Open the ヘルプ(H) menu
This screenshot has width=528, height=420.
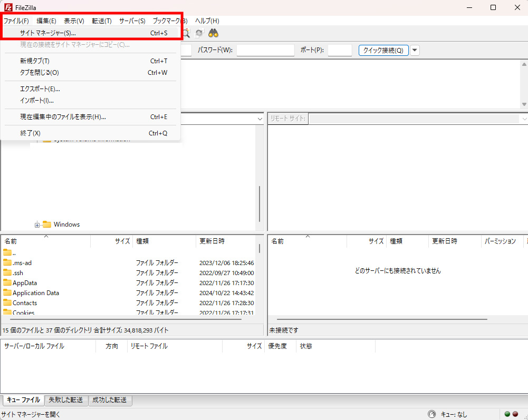point(207,21)
